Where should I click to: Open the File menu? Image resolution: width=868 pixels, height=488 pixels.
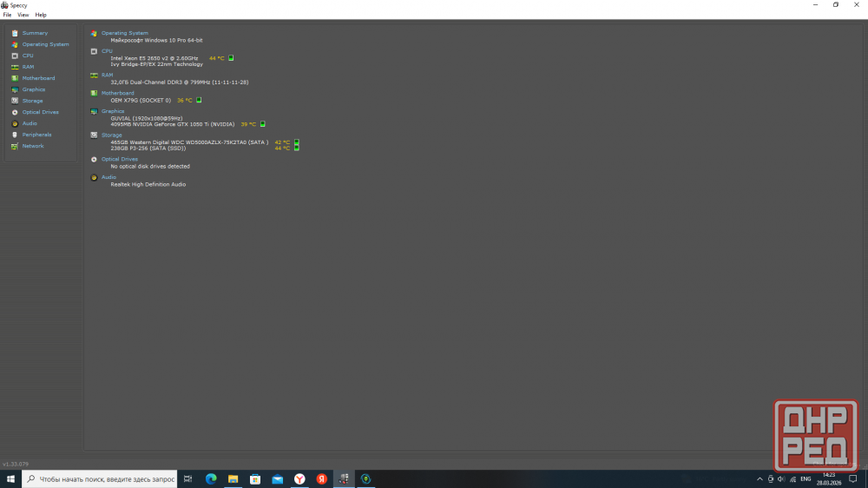pos(7,15)
